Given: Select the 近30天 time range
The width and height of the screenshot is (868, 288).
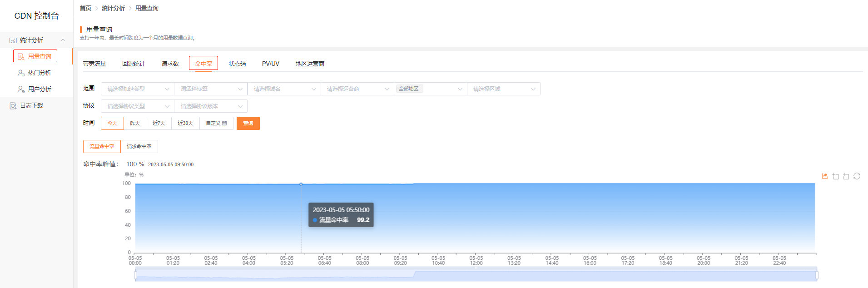Looking at the screenshot, I should 185,123.
